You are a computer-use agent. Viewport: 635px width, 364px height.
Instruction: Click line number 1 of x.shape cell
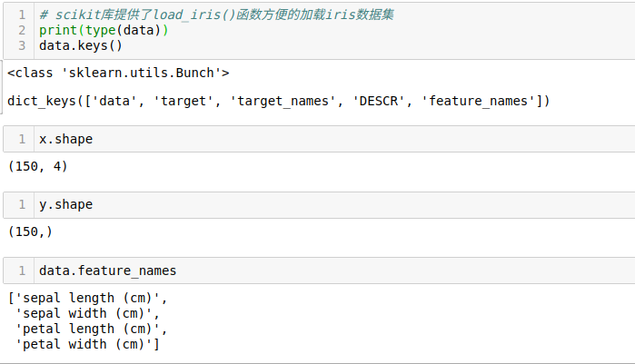[22, 139]
